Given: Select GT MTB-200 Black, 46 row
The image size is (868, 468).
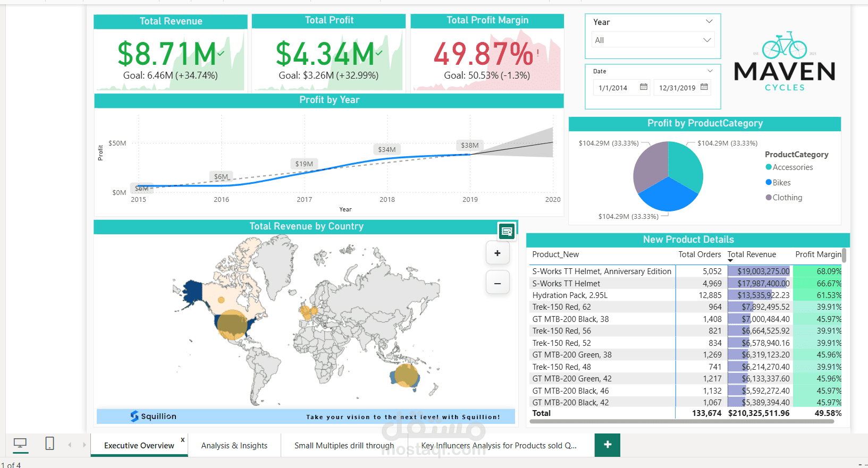Looking at the screenshot, I should point(686,390).
